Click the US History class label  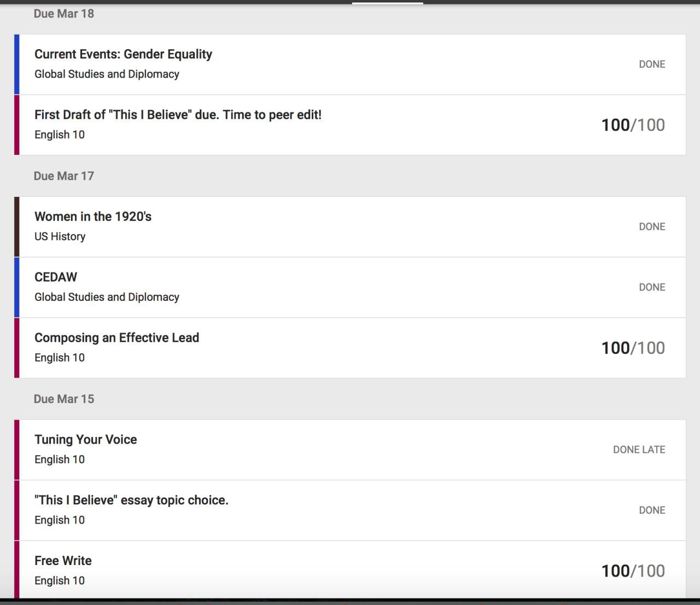60,237
